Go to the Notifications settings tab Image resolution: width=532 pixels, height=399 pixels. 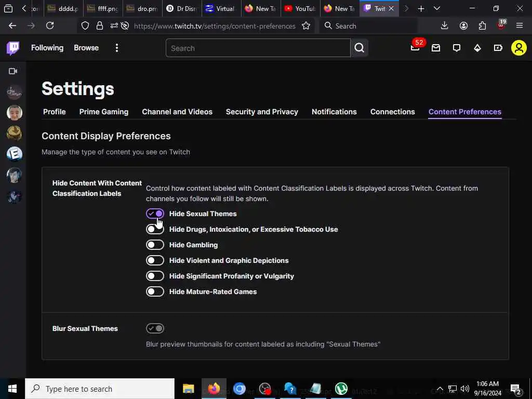[334, 112]
